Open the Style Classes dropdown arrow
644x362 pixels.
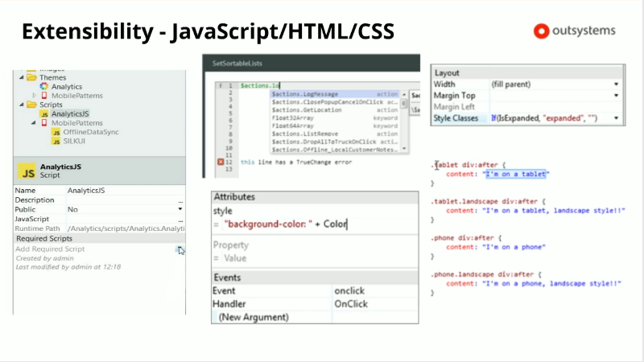pos(616,118)
